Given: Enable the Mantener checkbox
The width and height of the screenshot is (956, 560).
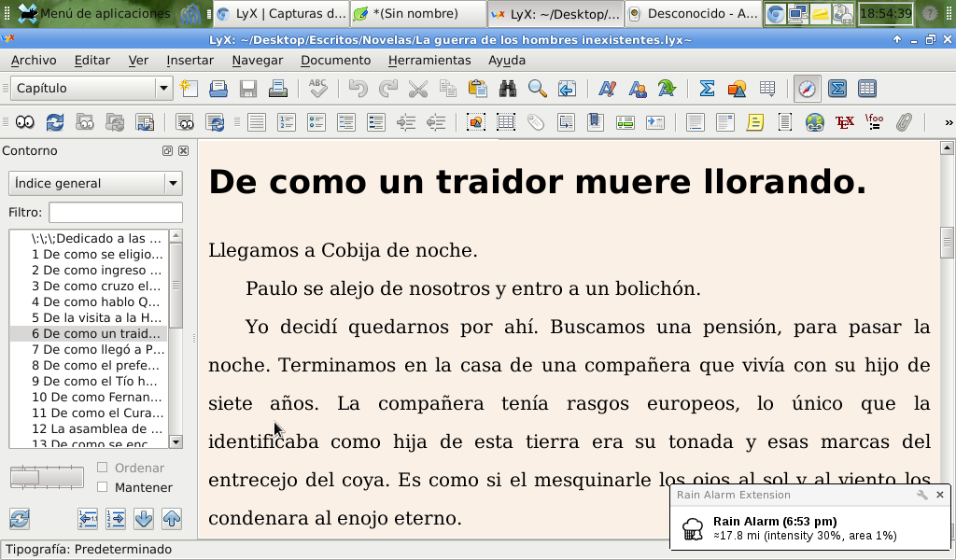Looking at the screenshot, I should (x=103, y=486).
